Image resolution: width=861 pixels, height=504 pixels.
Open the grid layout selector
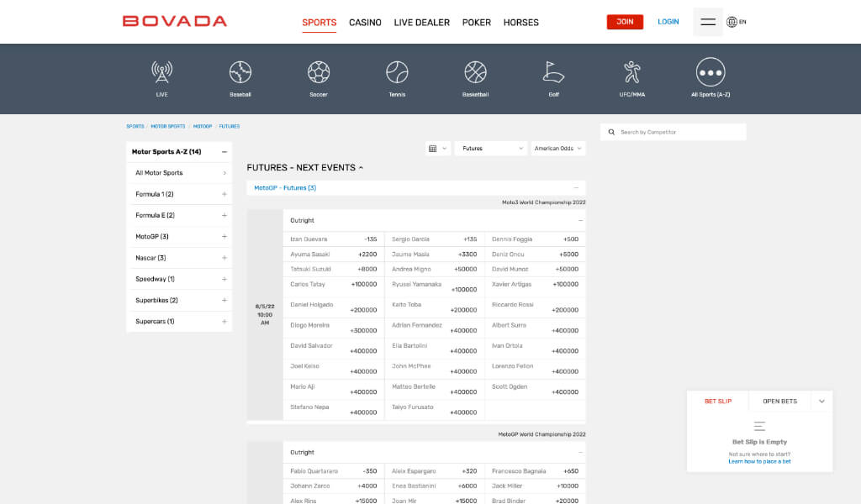coord(437,149)
